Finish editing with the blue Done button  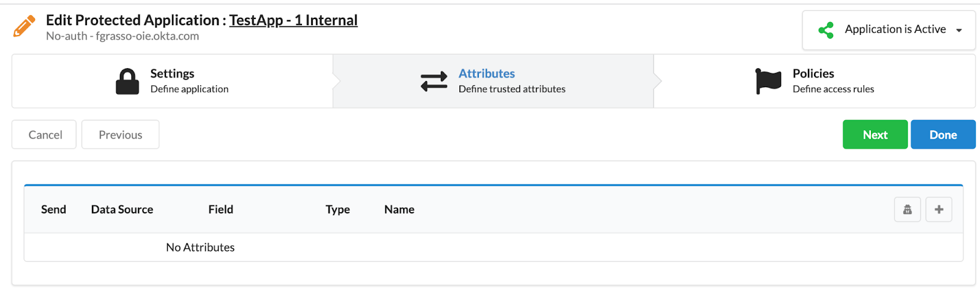point(943,135)
